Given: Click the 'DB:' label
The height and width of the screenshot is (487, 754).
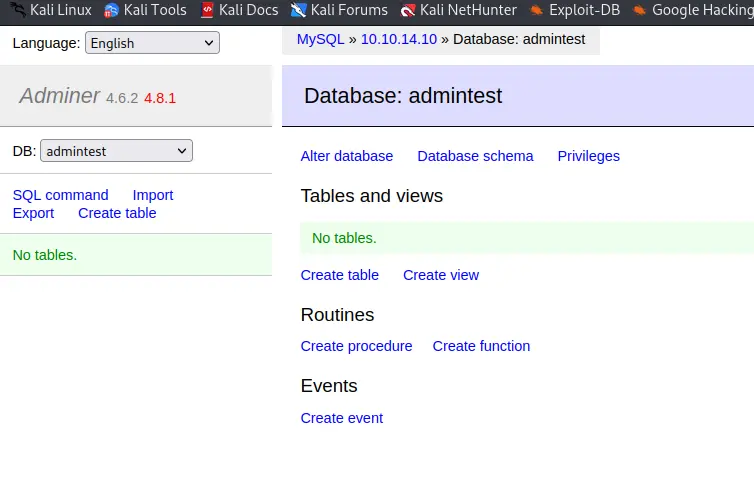Looking at the screenshot, I should 25,151.
